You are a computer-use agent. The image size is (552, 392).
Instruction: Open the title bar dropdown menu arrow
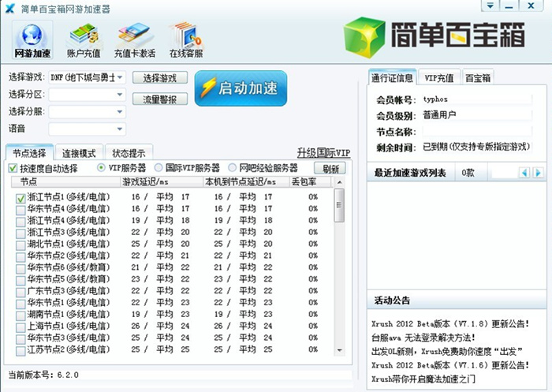[x=490, y=6]
